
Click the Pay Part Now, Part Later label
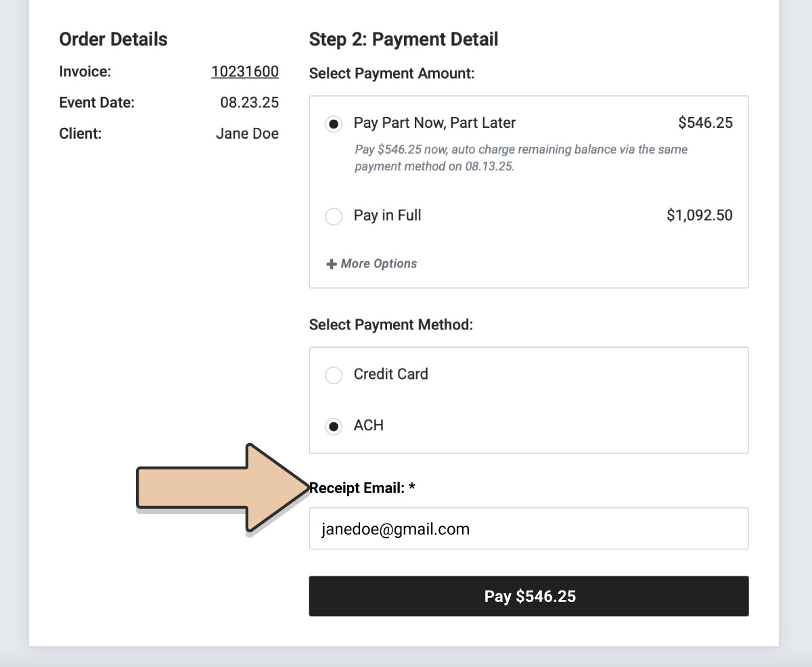pyautogui.click(x=434, y=122)
